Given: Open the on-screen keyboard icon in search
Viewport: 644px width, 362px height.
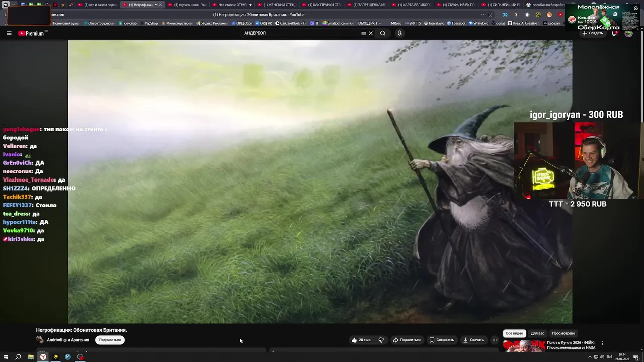Looking at the screenshot, I should pyautogui.click(x=363, y=33).
